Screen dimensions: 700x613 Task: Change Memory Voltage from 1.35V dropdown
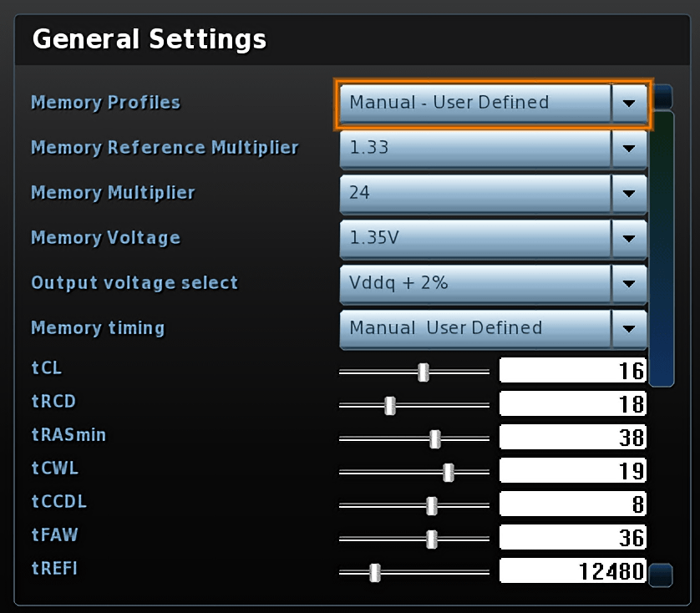point(493,239)
